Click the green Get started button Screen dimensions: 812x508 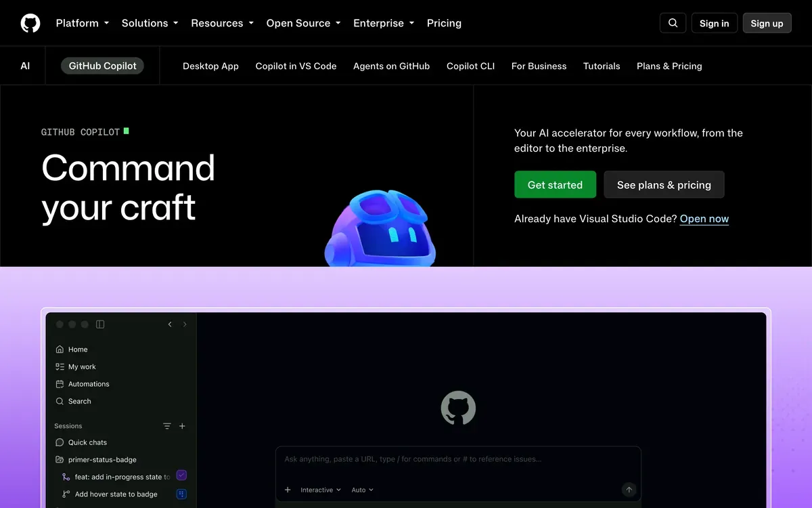click(x=555, y=184)
